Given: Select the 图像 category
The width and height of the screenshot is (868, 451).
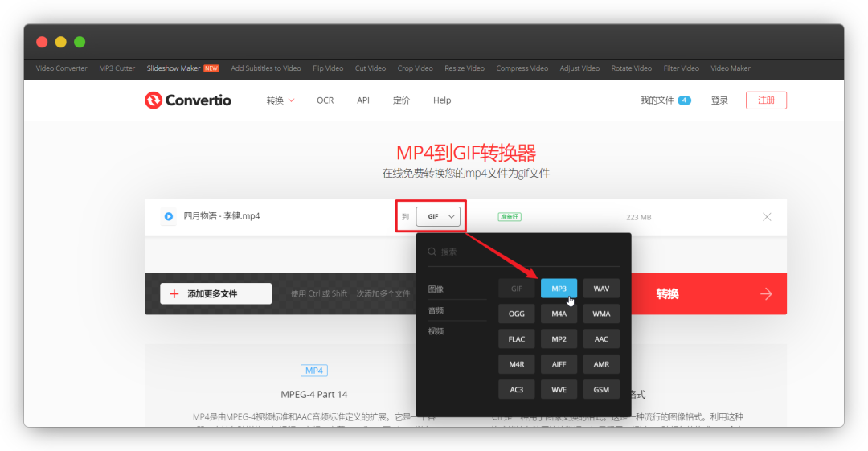Looking at the screenshot, I should pyautogui.click(x=436, y=289).
